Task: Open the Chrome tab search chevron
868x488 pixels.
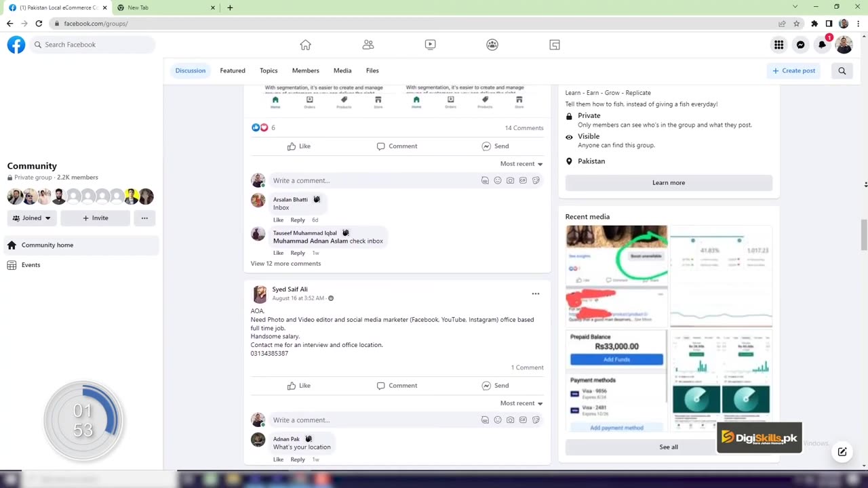Action: [795, 7]
